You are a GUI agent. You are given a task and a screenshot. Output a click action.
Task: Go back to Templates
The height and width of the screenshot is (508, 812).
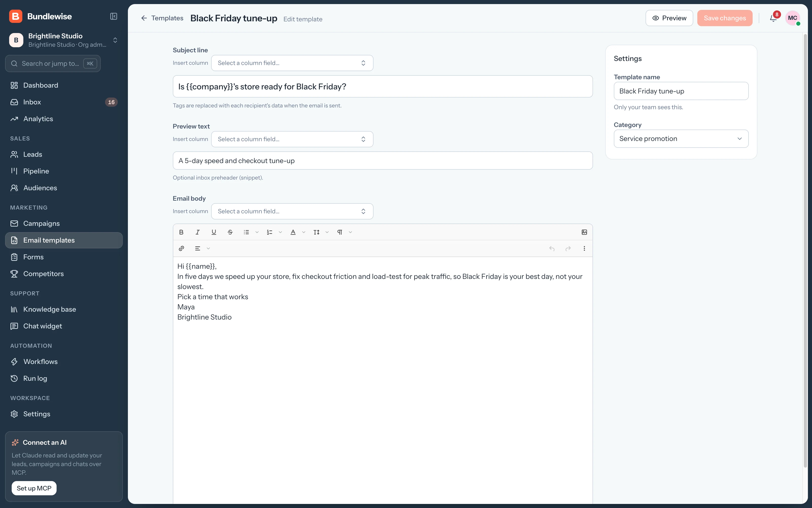[162, 18]
